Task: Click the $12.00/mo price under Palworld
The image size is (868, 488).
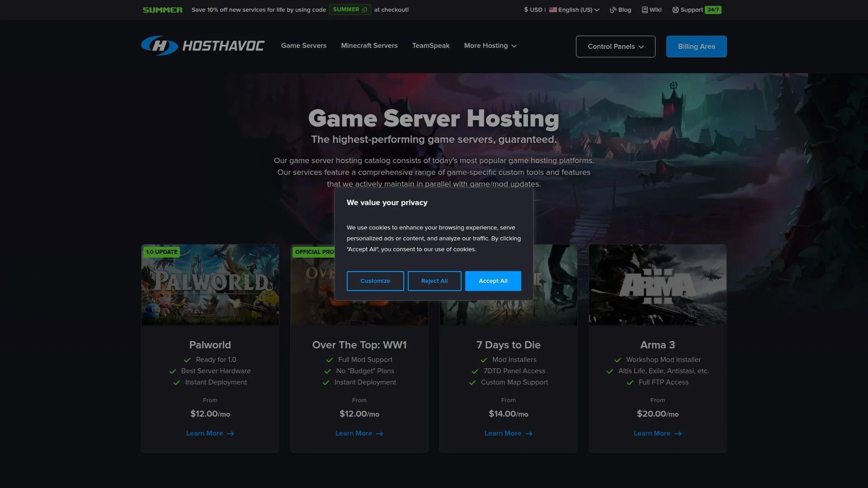Action: coord(210,414)
